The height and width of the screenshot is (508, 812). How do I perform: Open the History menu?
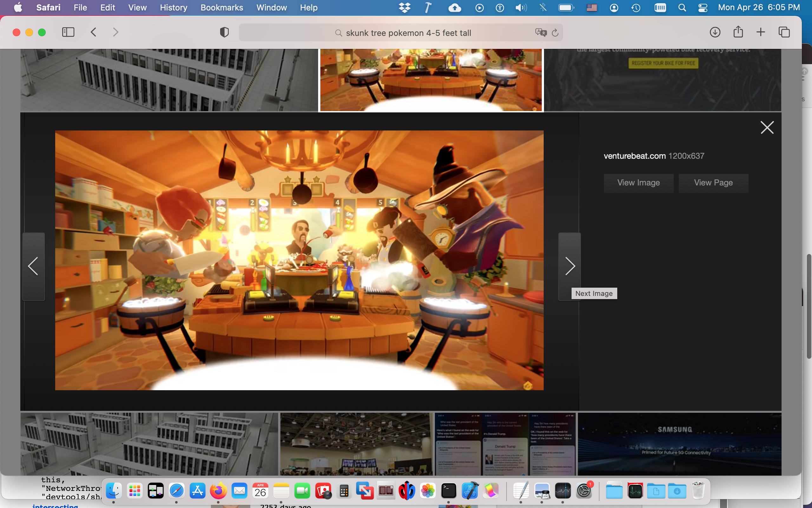(x=174, y=7)
